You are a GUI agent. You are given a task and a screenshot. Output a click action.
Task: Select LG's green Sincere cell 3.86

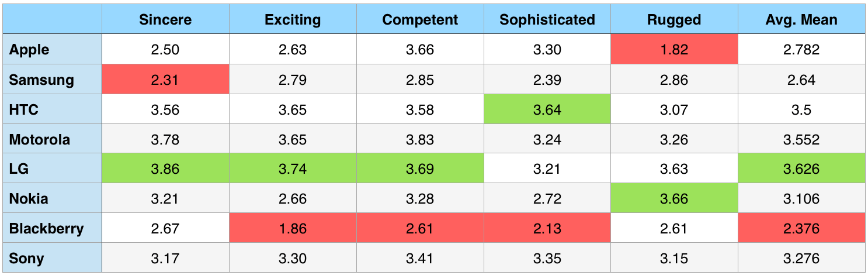(x=165, y=169)
